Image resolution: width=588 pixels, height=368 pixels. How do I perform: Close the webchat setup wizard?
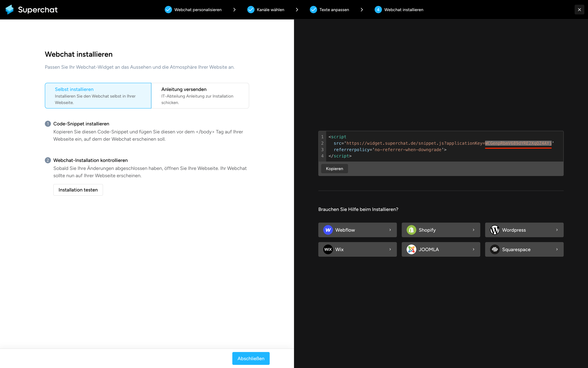(x=579, y=10)
